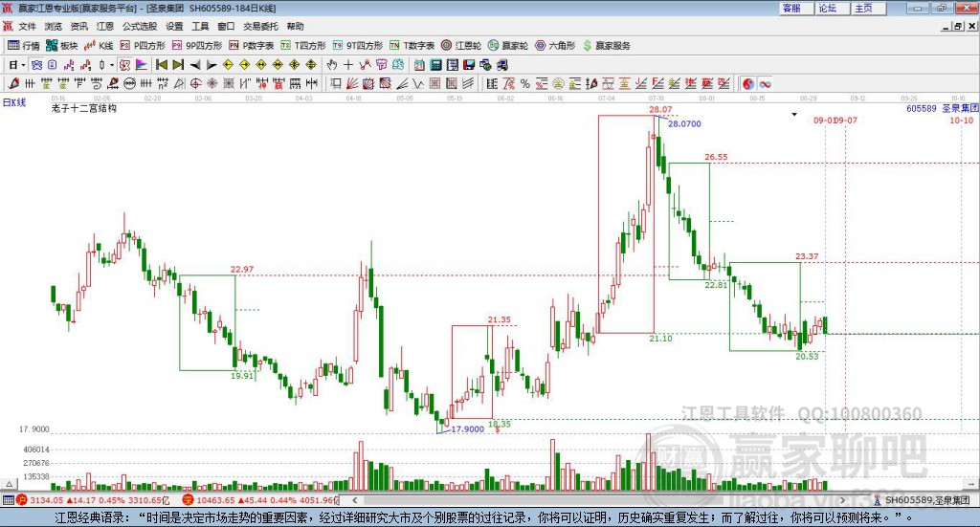Click the small black dropdown triangle on chart
Image resolution: width=980 pixels, height=527 pixels.
794,114
